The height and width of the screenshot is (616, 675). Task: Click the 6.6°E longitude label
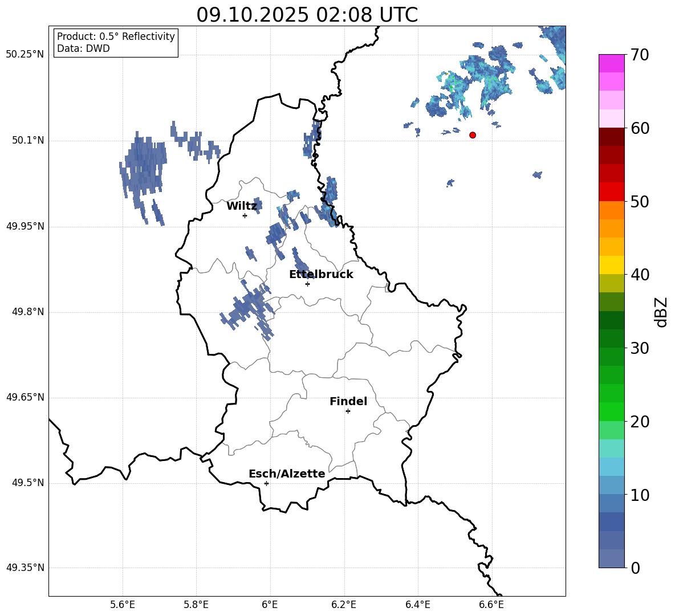[x=491, y=605]
